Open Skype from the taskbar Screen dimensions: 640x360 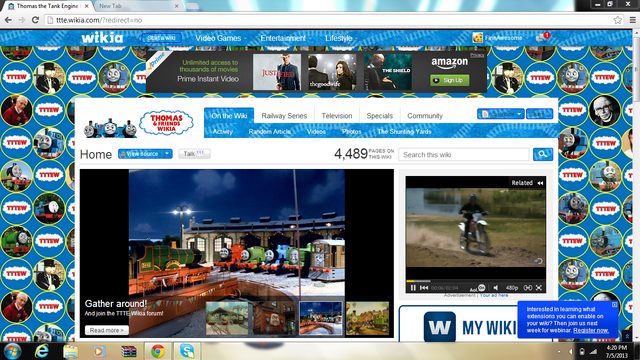click(x=187, y=351)
